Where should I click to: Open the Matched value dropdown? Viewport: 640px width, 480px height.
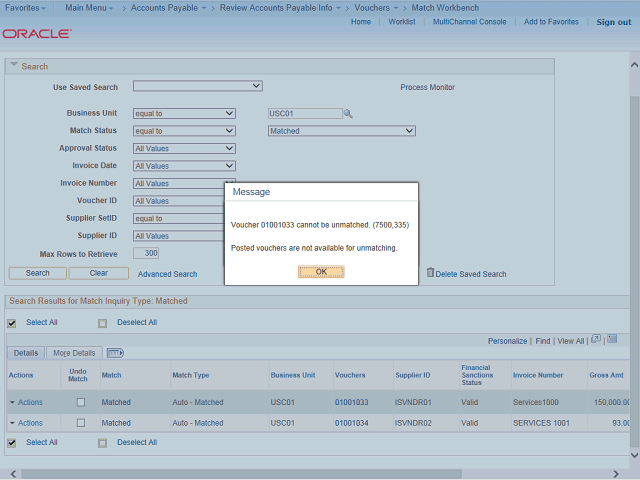(342, 131)
